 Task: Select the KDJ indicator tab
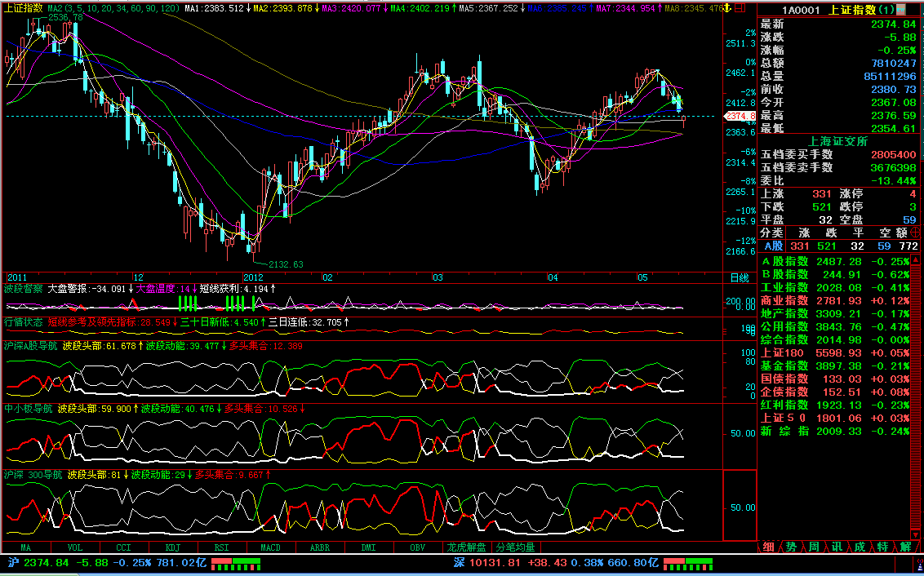tap(173, 547)
